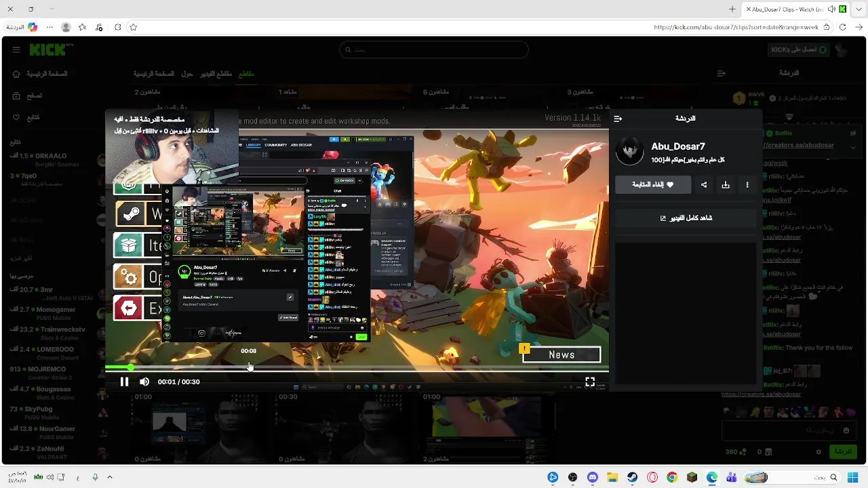Open Google Chrome from taskbar
The image size is (868, 488).
pyautogui.click(x=672, y=478)
